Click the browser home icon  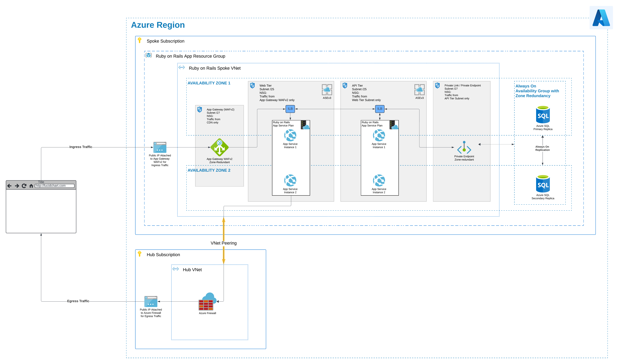pos(31,186)
